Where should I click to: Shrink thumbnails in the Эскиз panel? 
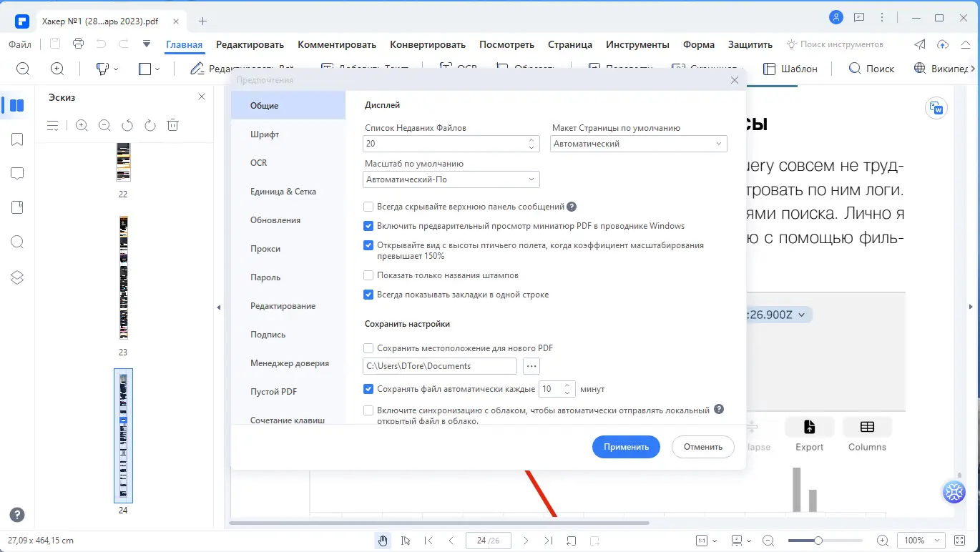point(104,125)
